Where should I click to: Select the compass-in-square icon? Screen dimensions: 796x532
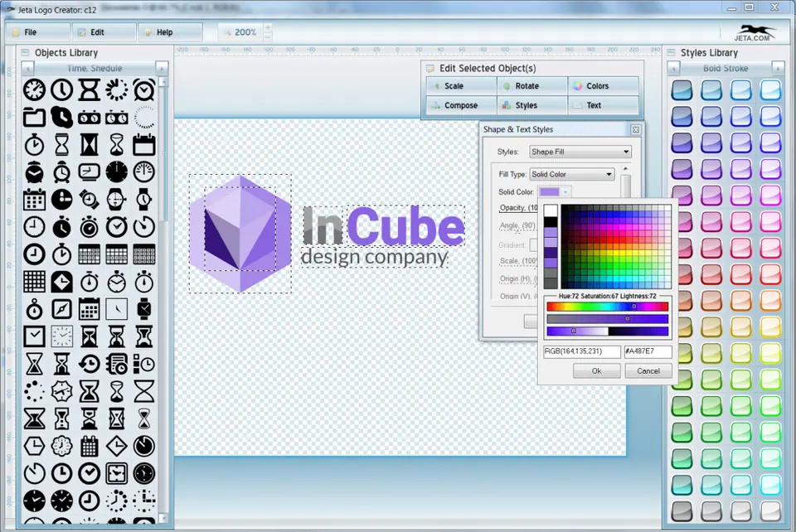tap(61, 309)
